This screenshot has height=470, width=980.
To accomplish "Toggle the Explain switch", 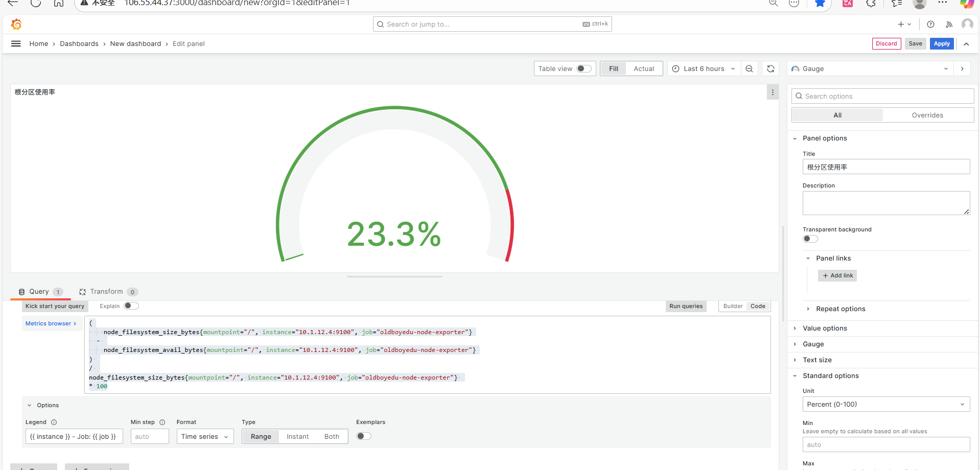I will pos(131,306).
